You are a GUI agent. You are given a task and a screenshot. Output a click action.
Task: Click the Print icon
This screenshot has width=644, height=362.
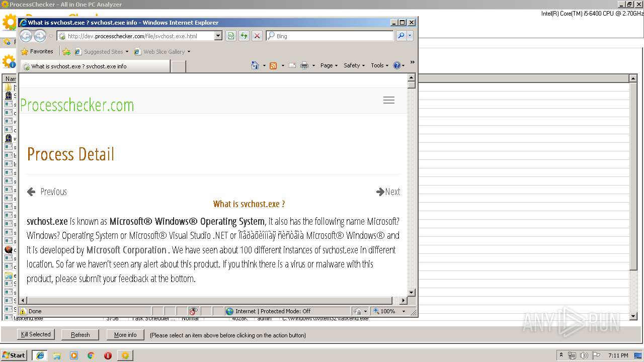(x=304, y=65)
